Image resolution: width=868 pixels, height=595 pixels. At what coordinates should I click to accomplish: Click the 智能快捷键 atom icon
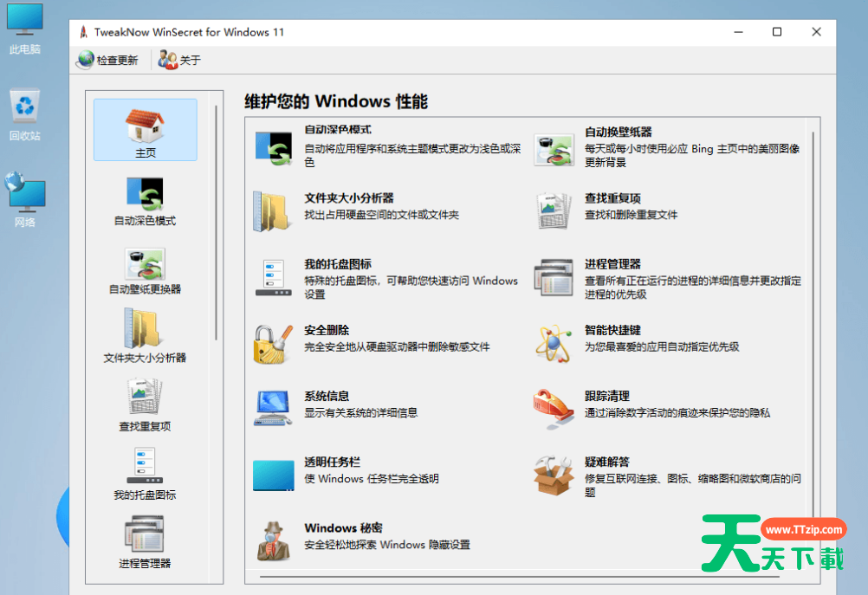(554, 343)
